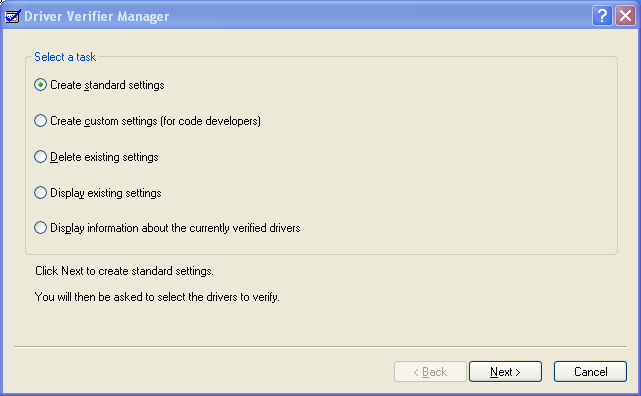Click the disabled Back button
641x396 pixels.
coord(430,371)
